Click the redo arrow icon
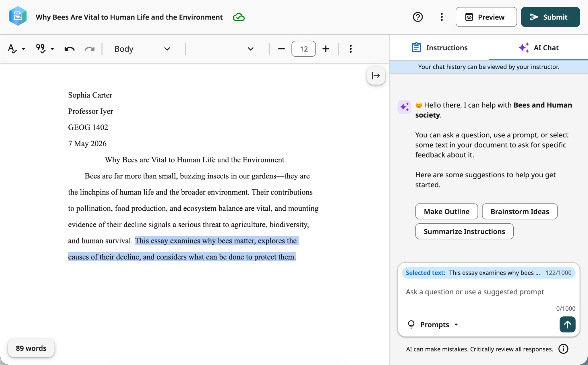 click(90, 49)
